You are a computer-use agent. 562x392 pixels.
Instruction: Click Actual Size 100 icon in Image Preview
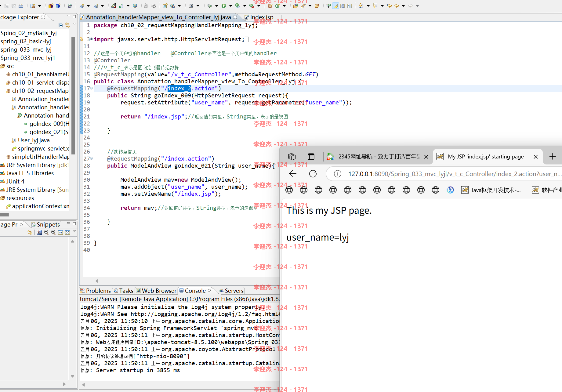point(60,232)
